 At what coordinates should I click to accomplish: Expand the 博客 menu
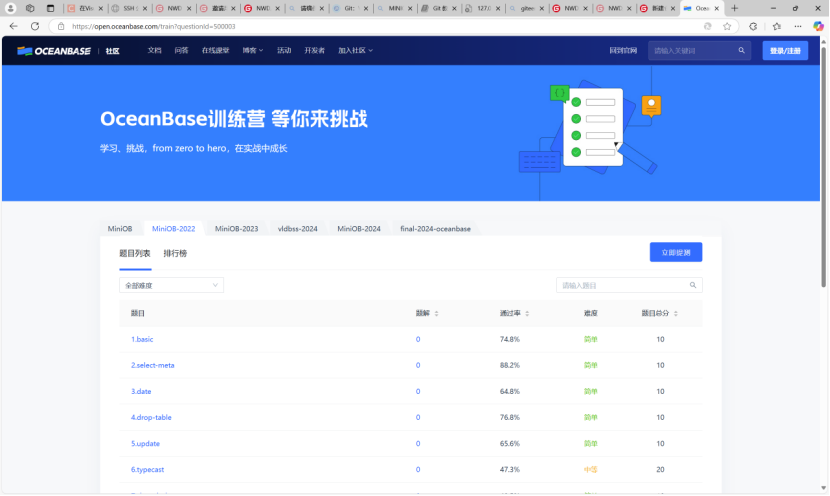point(252,50)
